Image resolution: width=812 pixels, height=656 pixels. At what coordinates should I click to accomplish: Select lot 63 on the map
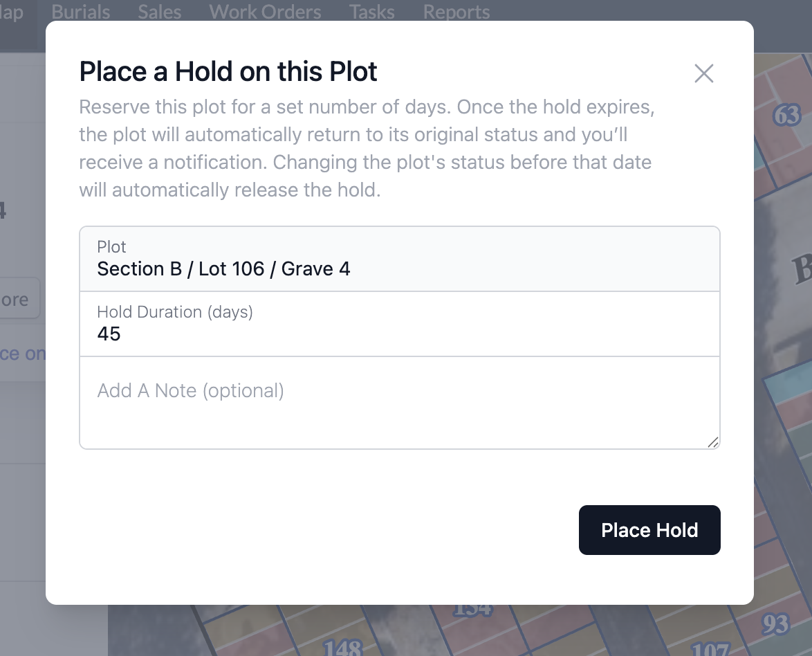coord(786,115)
